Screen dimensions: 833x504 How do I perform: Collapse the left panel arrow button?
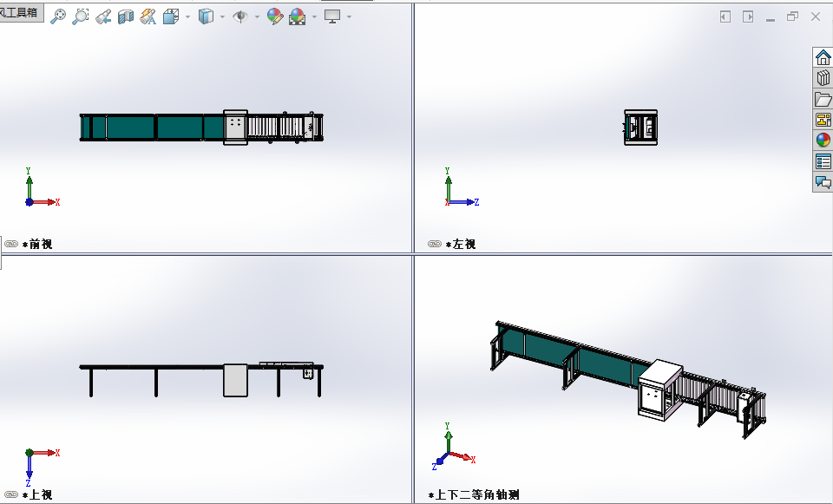coord(725,17)
